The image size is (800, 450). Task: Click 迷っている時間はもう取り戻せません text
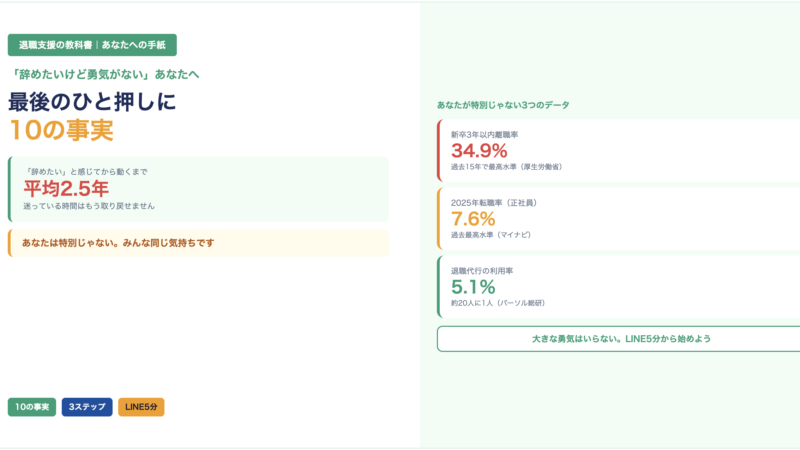point(89,206)
